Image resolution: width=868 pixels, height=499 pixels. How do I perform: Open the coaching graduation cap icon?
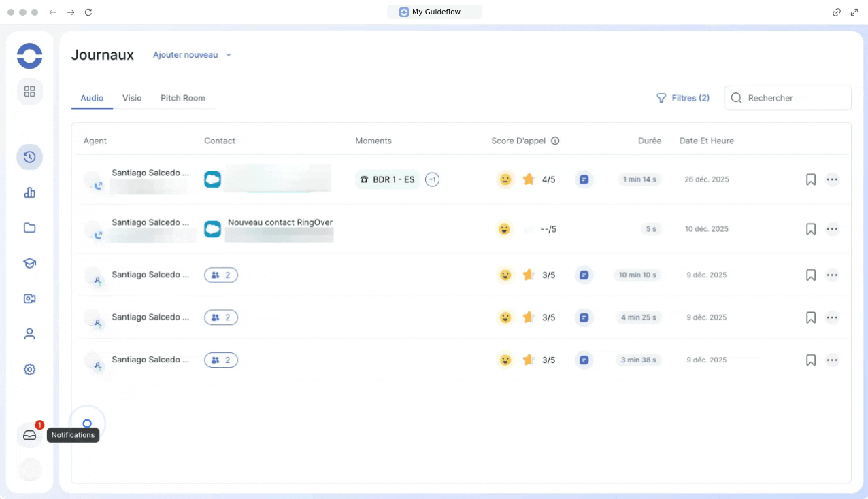29,263
